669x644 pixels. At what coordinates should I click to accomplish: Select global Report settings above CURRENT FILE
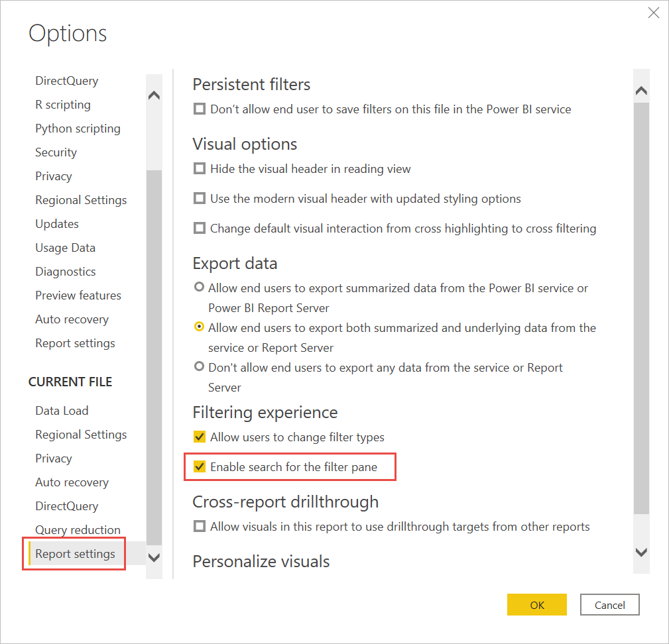75,343
